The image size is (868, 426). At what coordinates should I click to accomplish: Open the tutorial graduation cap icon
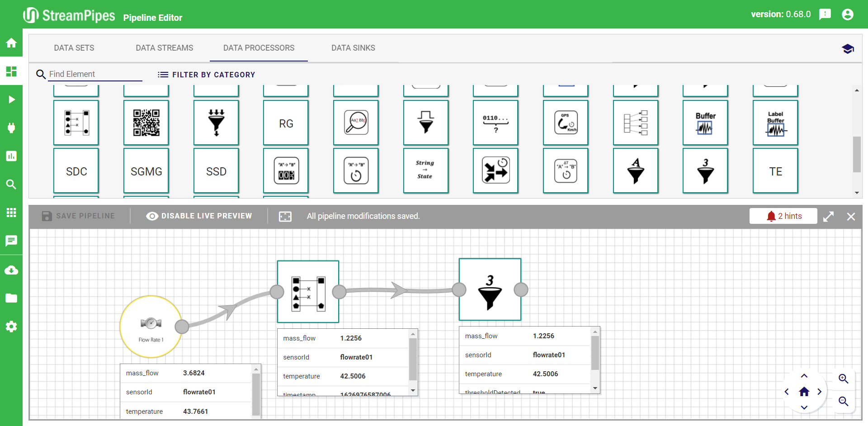point(848,49)
